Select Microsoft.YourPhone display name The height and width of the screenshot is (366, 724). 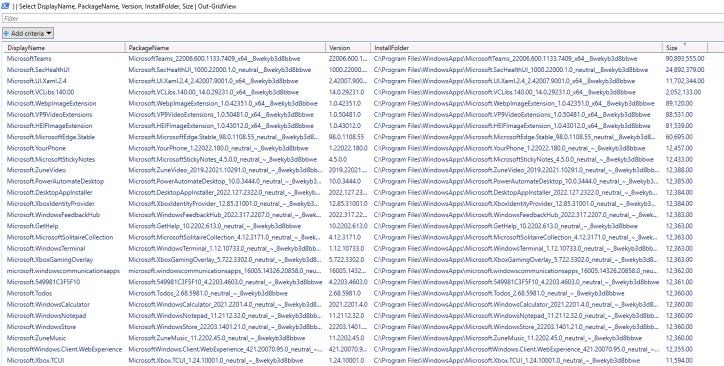[36, 148]
